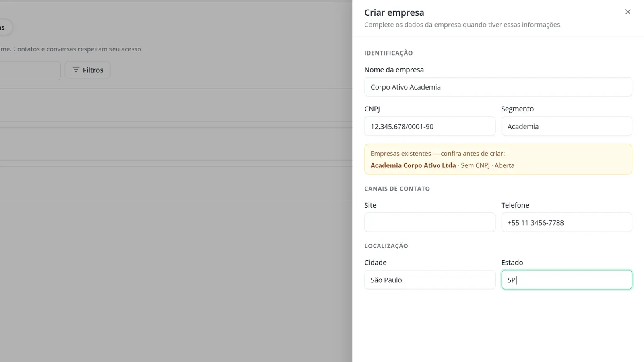
Task: Open existing company Academia Corpo Ativo Ltda
Action: coord(413,165)
